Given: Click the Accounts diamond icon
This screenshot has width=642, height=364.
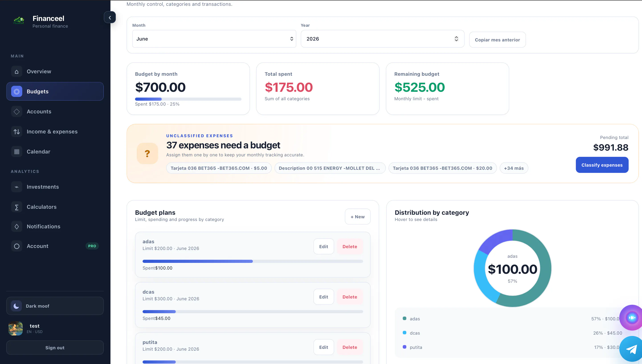Looking at the screenshot, I should click(17, 112).
